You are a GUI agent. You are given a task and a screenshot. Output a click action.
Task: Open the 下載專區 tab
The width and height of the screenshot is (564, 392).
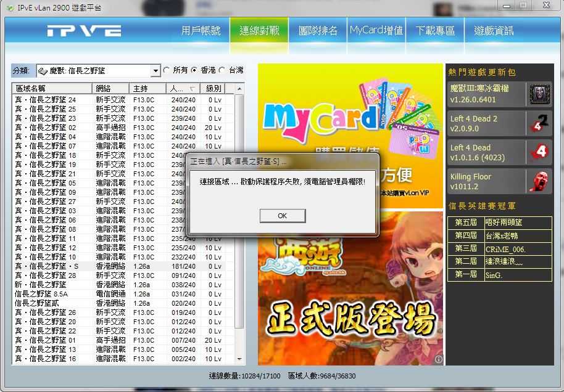435,30
